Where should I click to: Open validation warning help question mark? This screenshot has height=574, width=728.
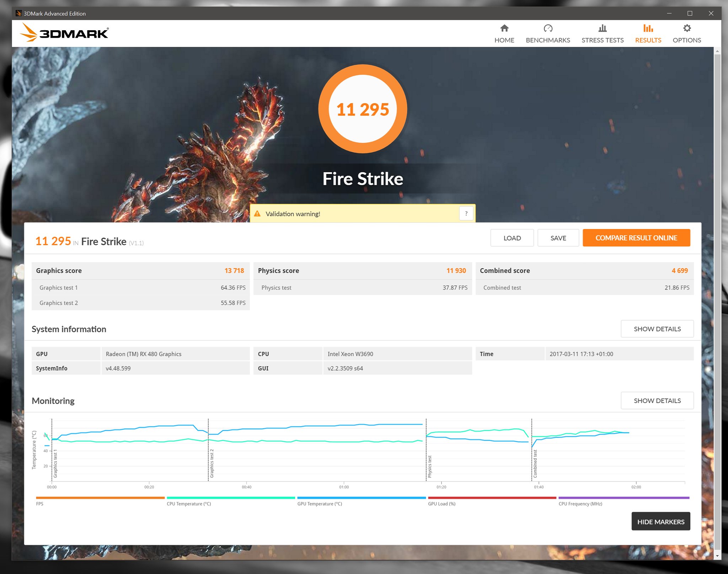click(466, 214)
